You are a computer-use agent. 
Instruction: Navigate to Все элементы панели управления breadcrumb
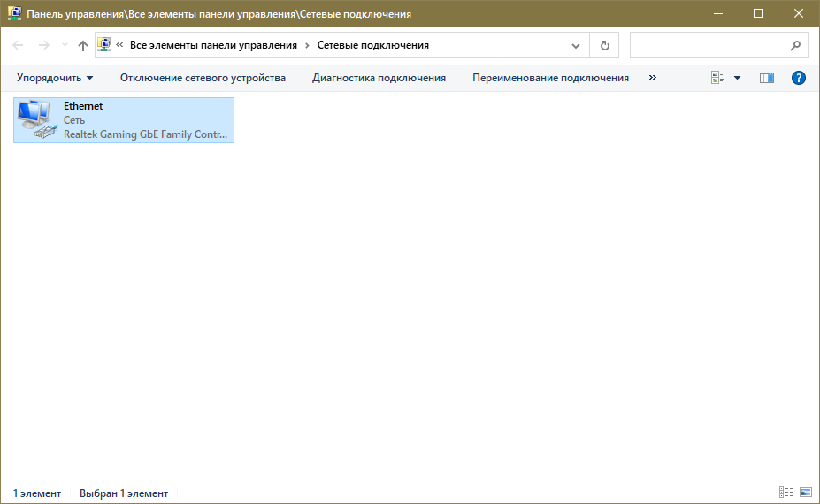215,45
